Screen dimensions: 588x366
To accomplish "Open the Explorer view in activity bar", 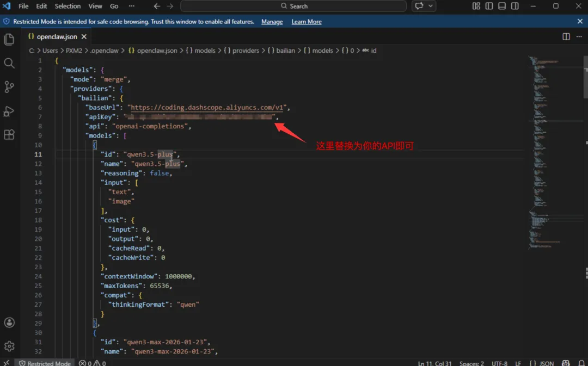I will click(x=9, y=39).
